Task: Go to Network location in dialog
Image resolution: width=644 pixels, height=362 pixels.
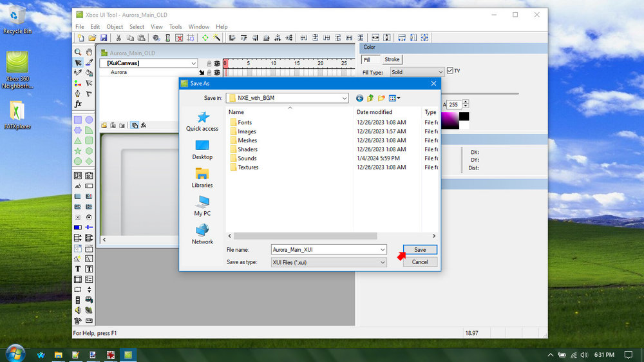Action: coord(202,234)
